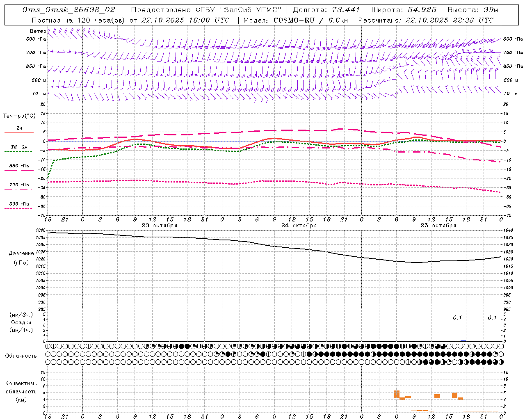The width and height of the screenshot is (525, 420).
Task: Click the 700 гПа temperature legend entry
Action: [x=19, y=185]
